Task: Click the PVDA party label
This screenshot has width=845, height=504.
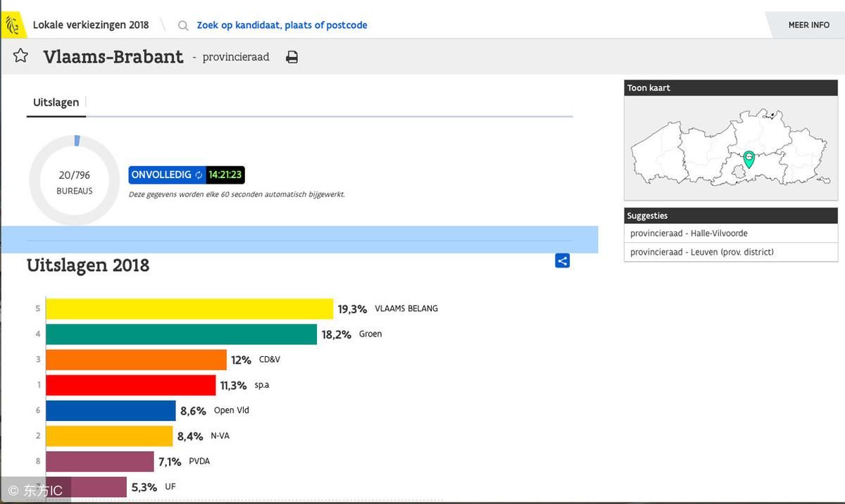Action: point(199,461)
